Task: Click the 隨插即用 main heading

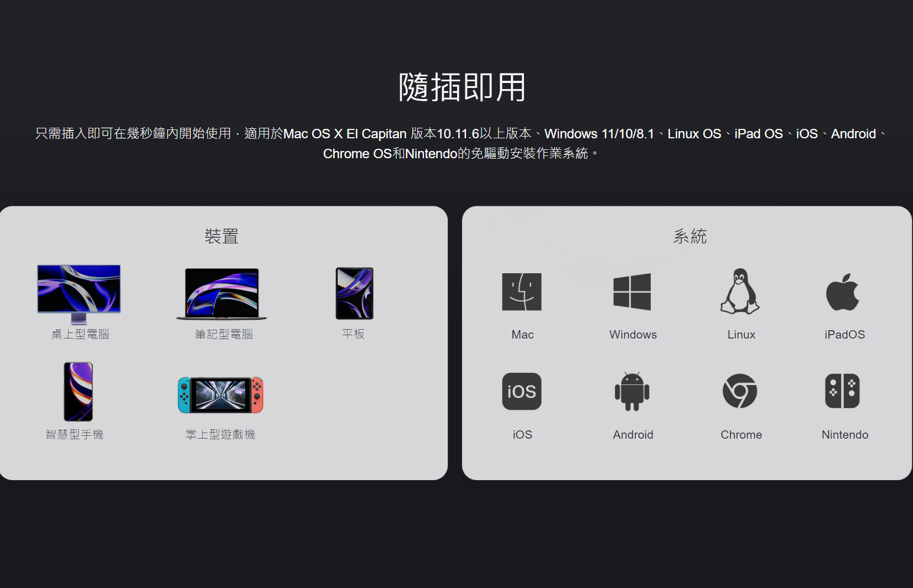Action: tap(462, 87)
